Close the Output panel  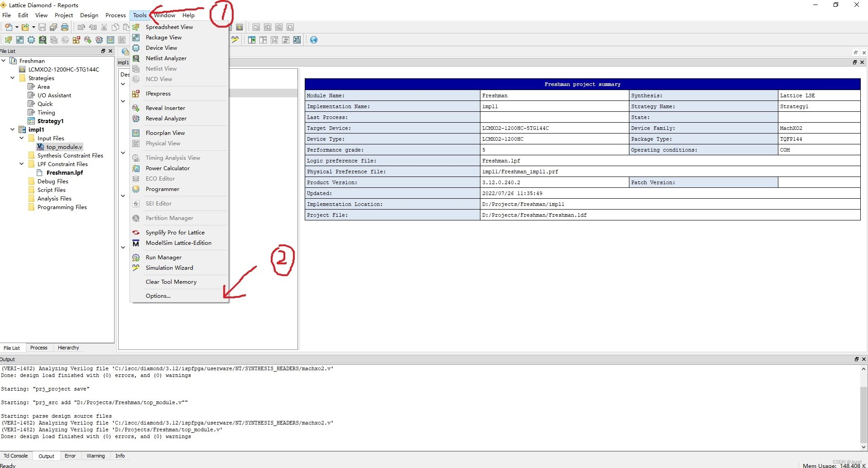864,359
